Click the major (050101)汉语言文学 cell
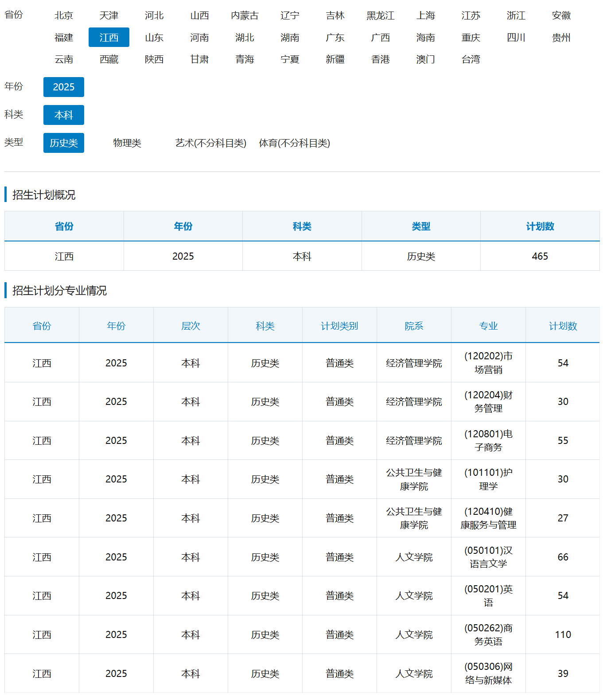This screenshot has height=700, width=603. 488,557
